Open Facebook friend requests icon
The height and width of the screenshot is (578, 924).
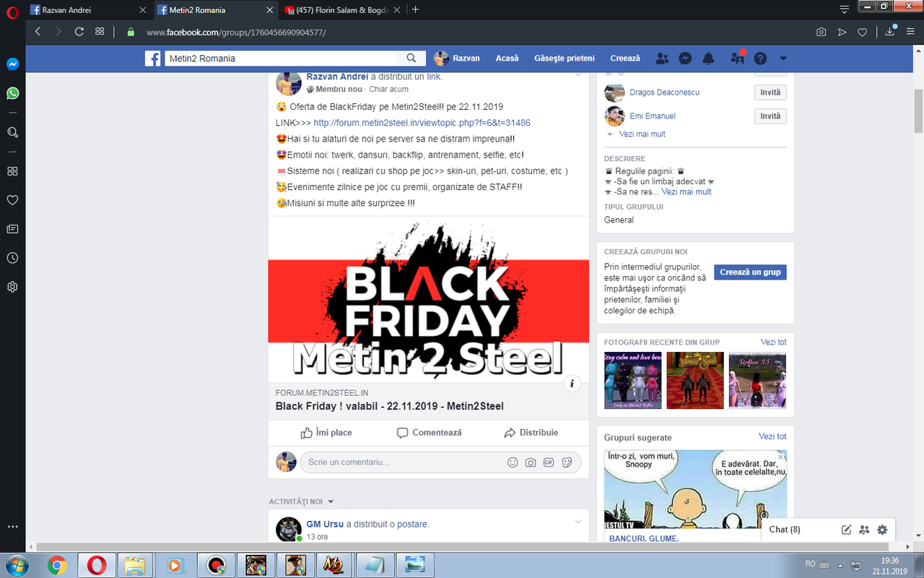coord(662,59)
